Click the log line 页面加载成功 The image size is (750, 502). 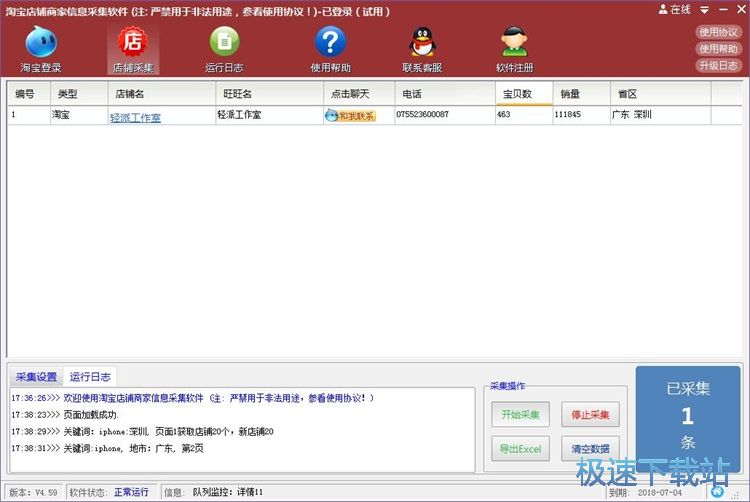point(65,415)
